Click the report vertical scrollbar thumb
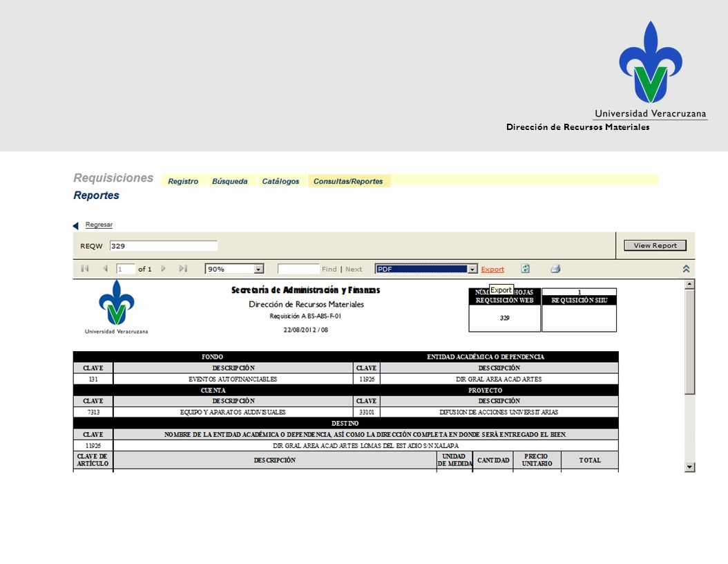The height and width of the screenshot is (564, 728). 690,341
